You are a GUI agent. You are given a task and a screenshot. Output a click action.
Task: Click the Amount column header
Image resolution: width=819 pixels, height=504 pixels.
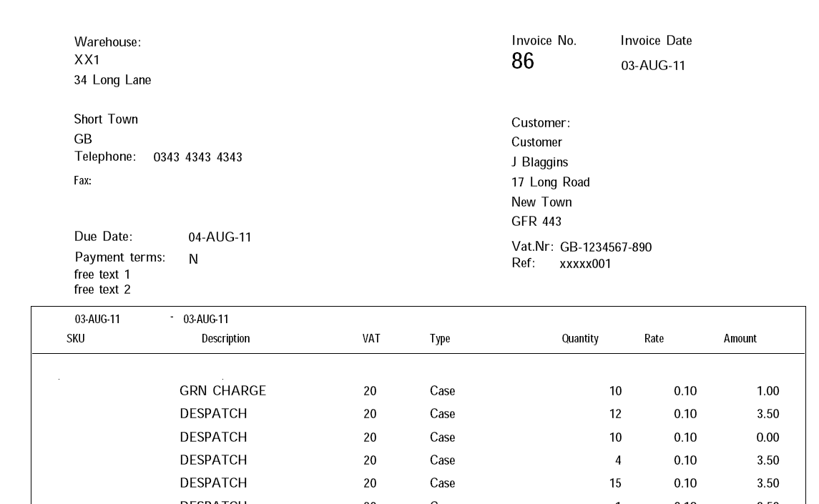pos(740,339)
